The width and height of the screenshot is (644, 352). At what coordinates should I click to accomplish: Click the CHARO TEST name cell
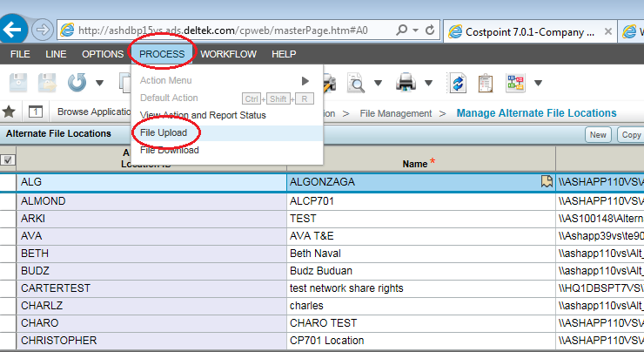(x=420, y=323)
